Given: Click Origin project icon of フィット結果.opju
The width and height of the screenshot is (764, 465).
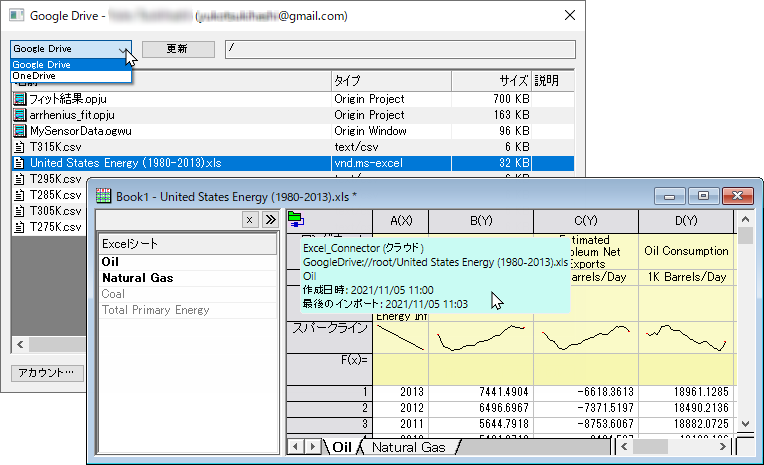Looking at the screenshot, I should (19, 99).
